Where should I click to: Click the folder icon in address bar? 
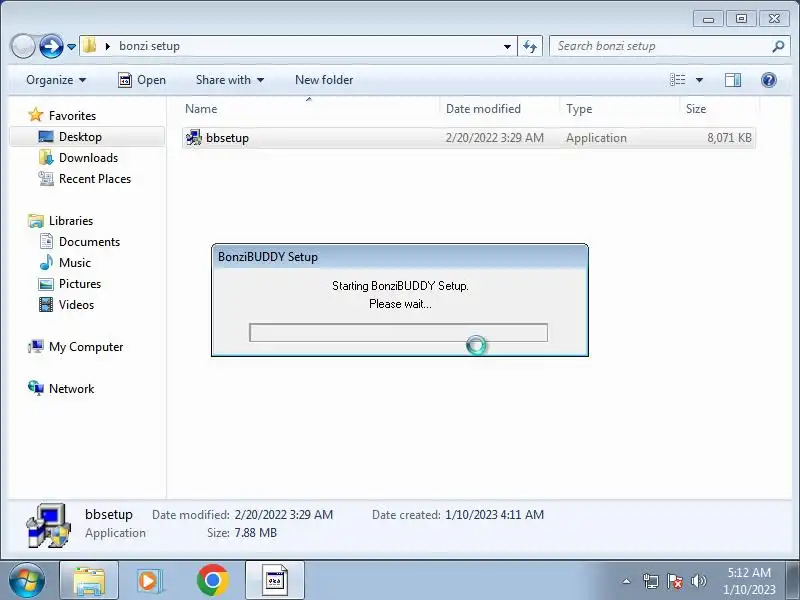click(89, 46)
